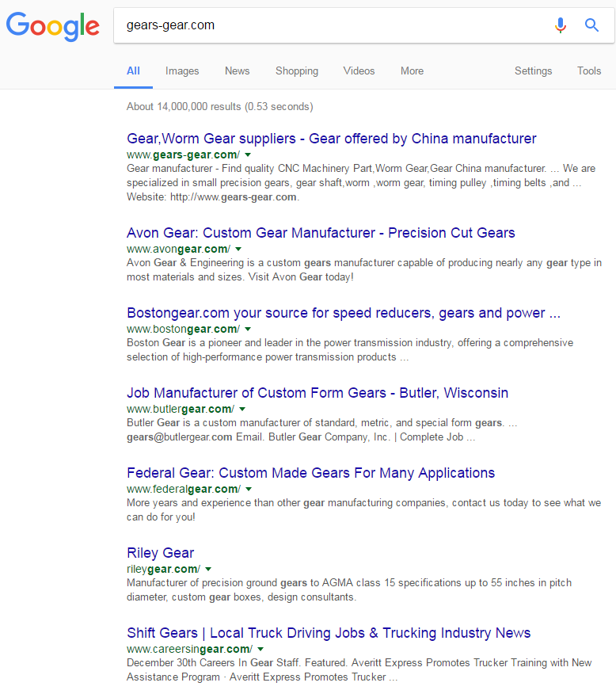Click snippet 'Boston Gear is a pioneer and leader'
The width and height of the screenshot is (616, 694).
click(350, 350)
